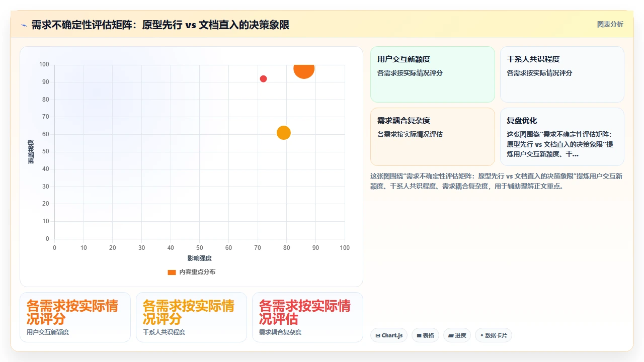Click the red 各需求按实际情况评估 stat
This screenshot has height=362, width=644.
[x=305, y=312]
